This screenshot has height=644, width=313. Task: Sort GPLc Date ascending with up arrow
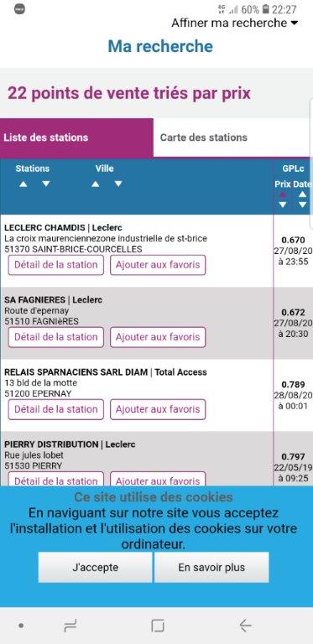[302, 195]
